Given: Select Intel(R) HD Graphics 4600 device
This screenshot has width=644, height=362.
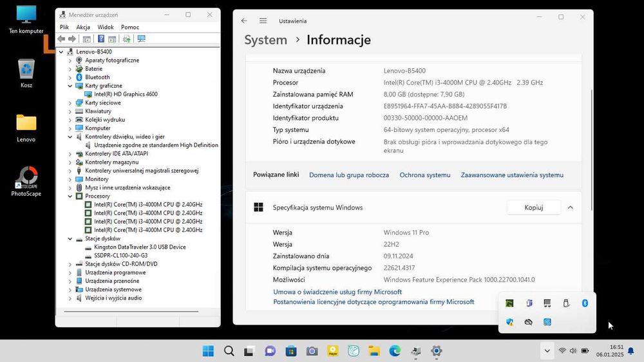Looking at the screenshot, I should [x=126, y=94].
